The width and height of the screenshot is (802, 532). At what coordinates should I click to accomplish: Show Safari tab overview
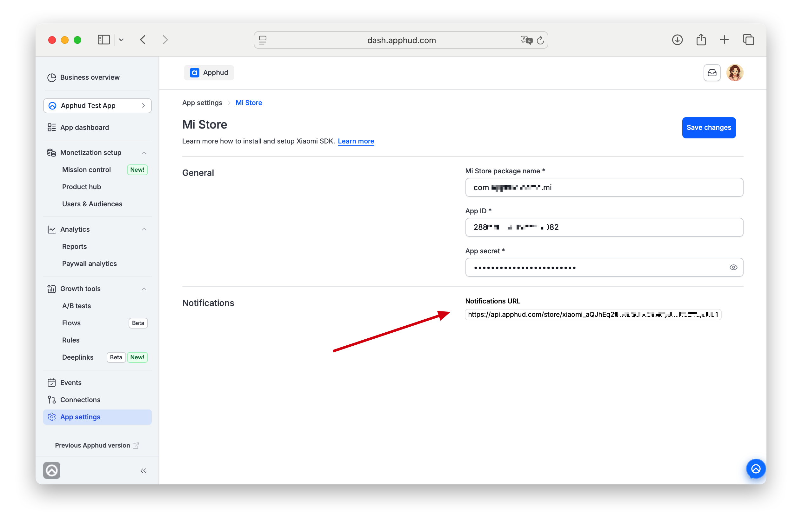coord(748,40)
